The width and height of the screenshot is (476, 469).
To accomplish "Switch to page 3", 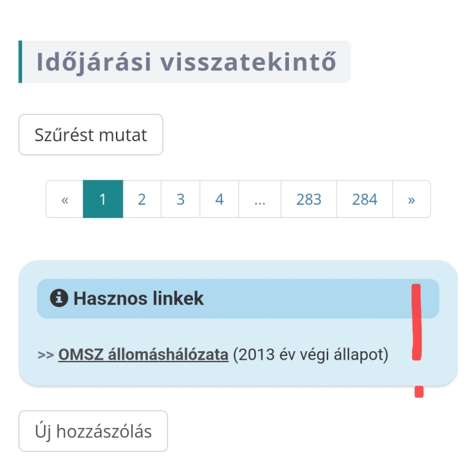I will 180,199.
